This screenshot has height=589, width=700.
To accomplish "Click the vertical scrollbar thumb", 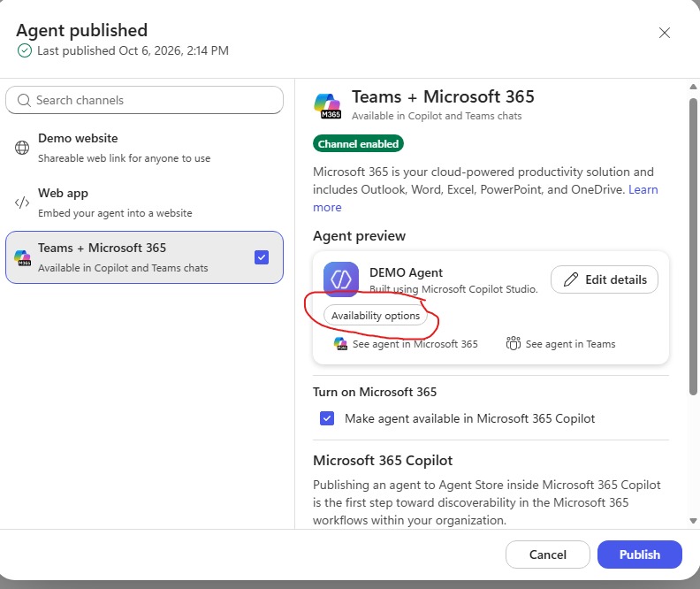I will [x=693, y=247].
